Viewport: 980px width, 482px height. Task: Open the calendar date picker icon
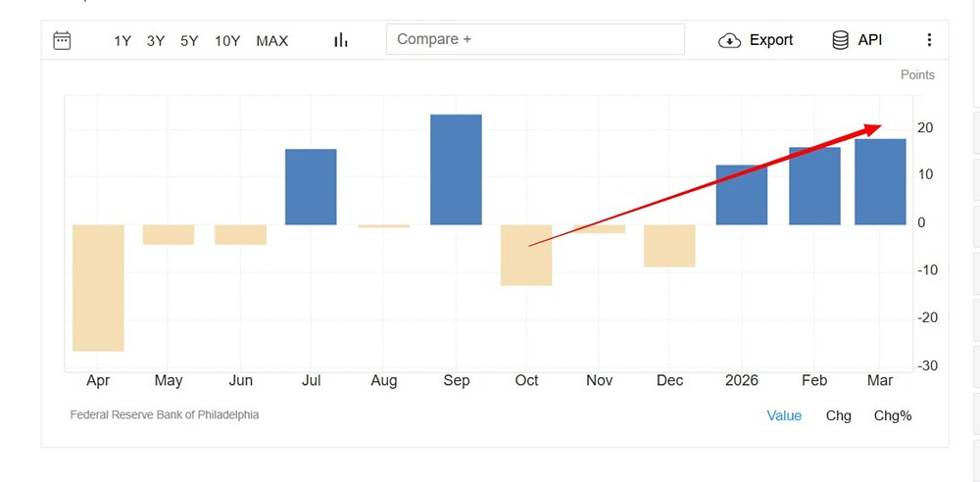click(x=62, y=40)
